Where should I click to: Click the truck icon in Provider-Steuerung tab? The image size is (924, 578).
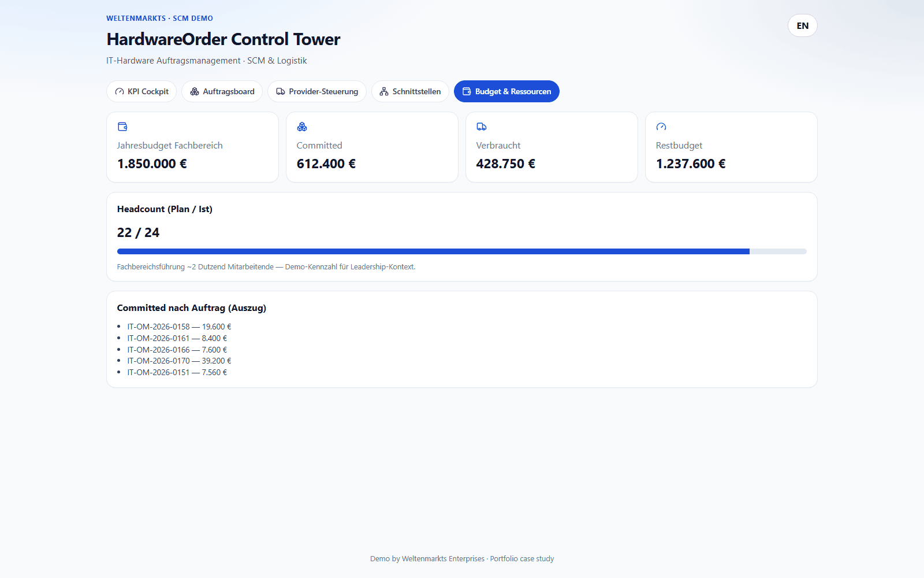[x=281, y=91]
